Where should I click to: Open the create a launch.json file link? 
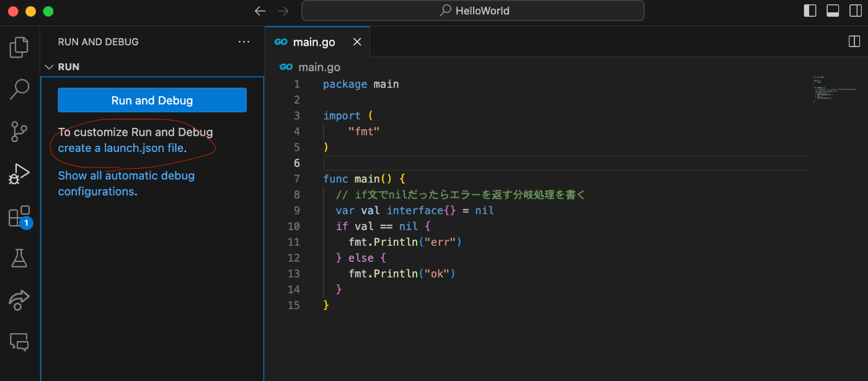pyautogui.click(x=121, y=148)
